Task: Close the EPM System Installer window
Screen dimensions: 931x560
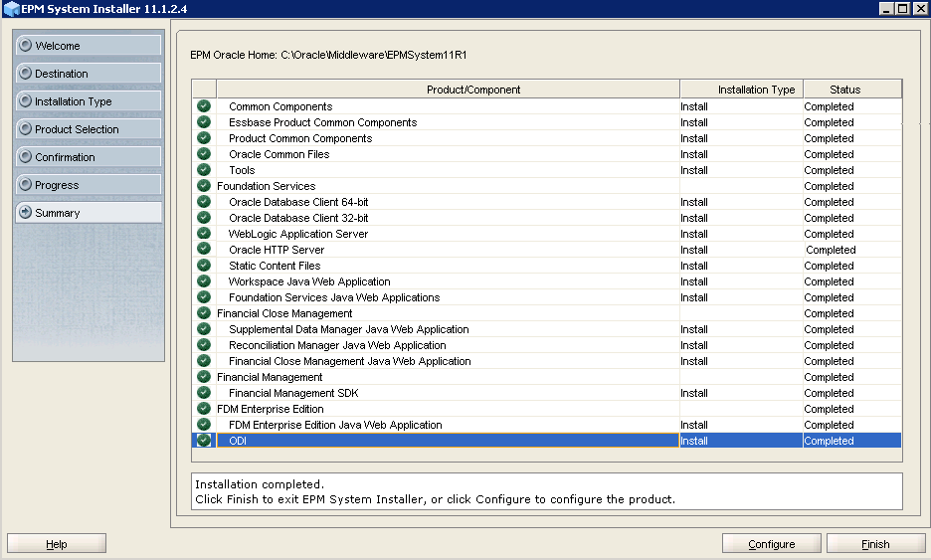Action: tap(919, 8)
